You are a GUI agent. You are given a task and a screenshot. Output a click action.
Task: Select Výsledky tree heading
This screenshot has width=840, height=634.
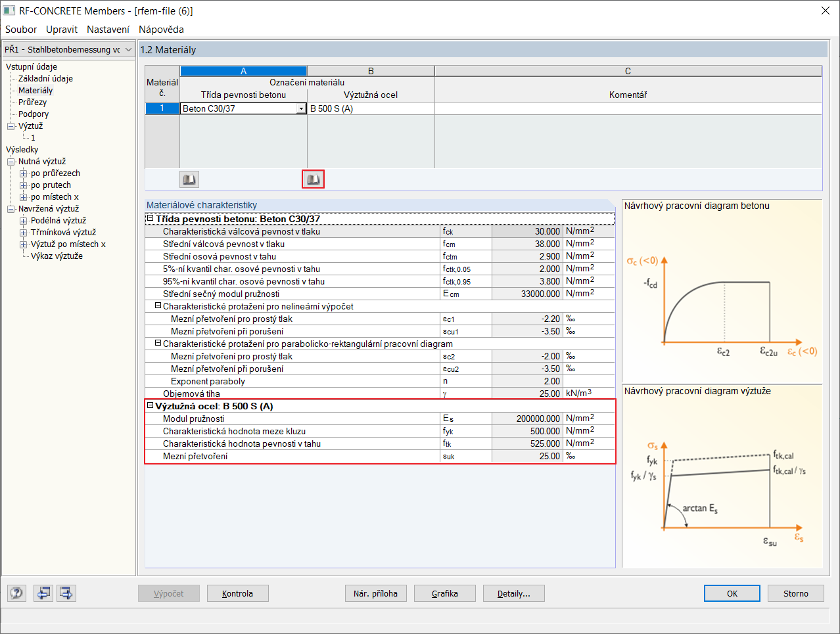click(22, 150)
